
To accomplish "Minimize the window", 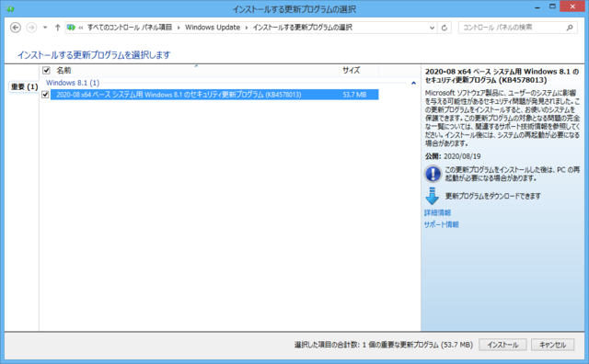I will click(537, 6).
